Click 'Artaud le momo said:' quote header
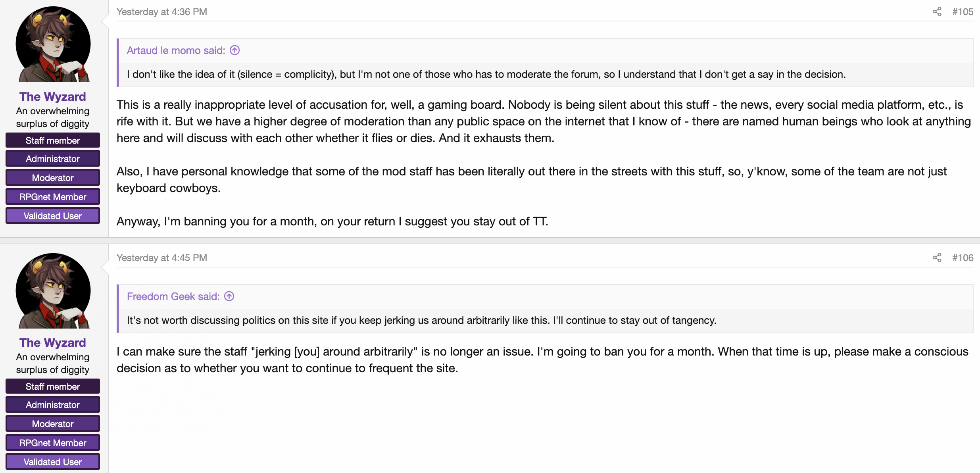Image resolution: width=980 pixels, height=473 pixels. (x=176, y=50)
